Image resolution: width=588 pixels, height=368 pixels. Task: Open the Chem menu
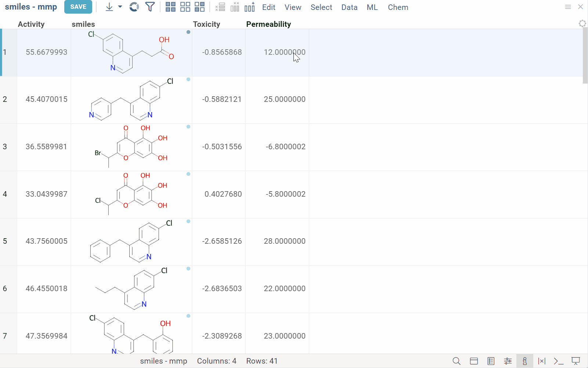click(398, 7)
